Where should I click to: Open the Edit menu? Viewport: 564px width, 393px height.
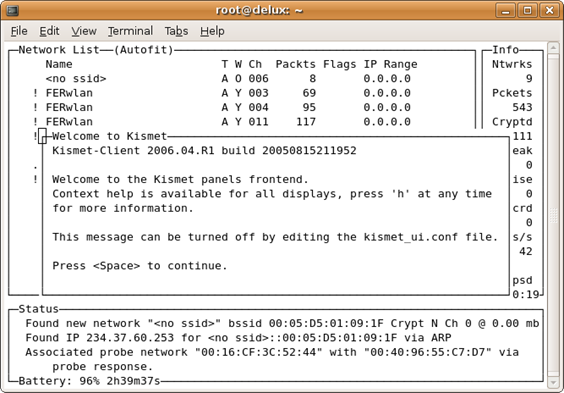49,31
